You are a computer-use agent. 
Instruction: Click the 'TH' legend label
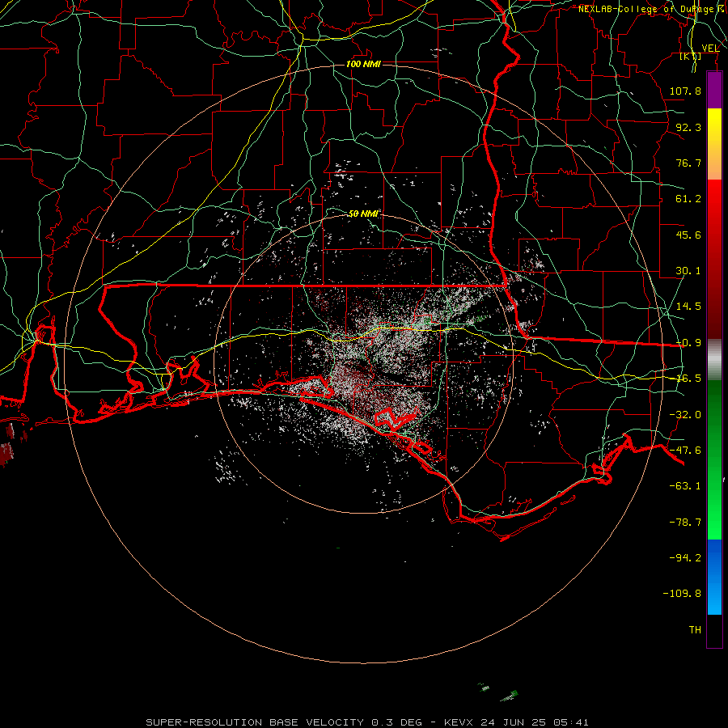[695, 630]
